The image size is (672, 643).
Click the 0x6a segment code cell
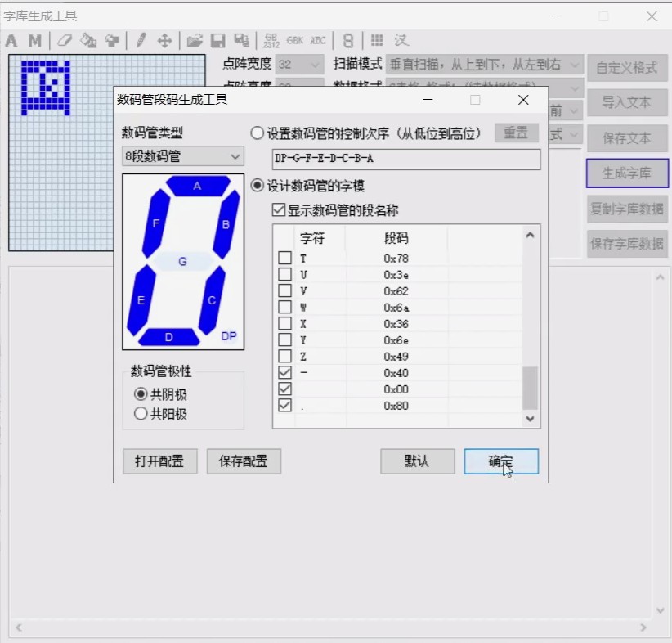(396, 307)
